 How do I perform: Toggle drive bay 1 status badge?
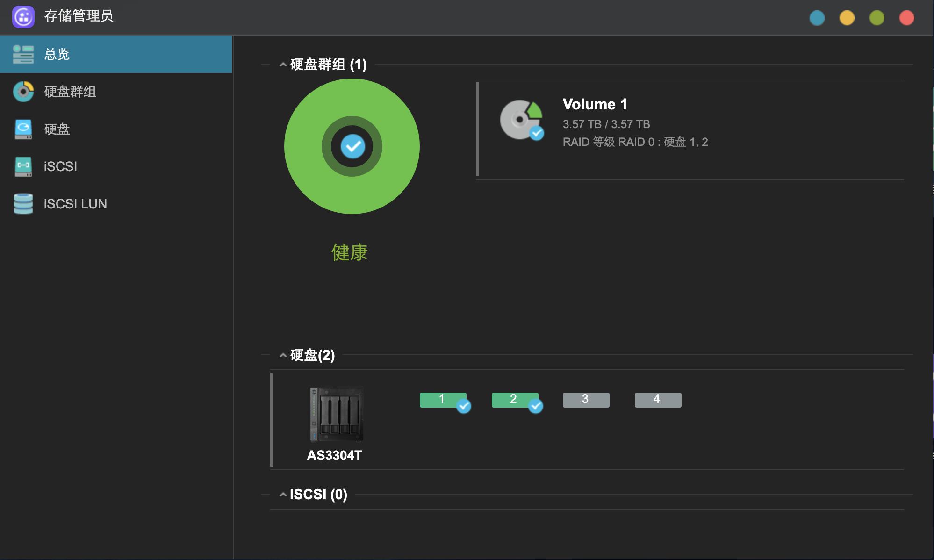446,400
